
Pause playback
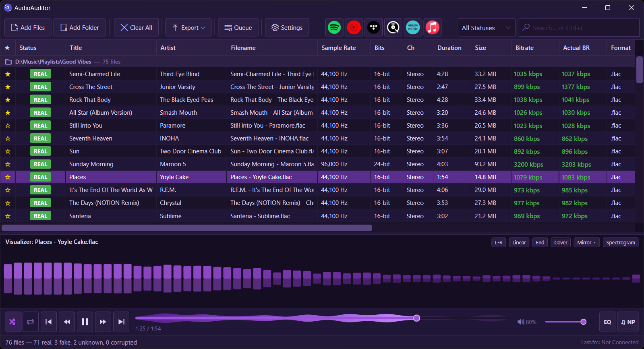pos(85,322)
